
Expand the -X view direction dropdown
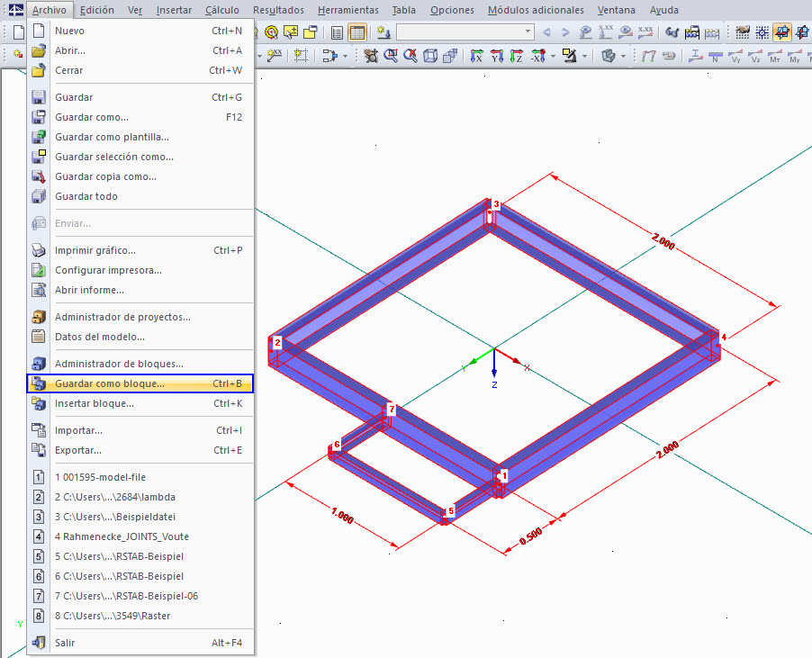[x=553, y=56]
